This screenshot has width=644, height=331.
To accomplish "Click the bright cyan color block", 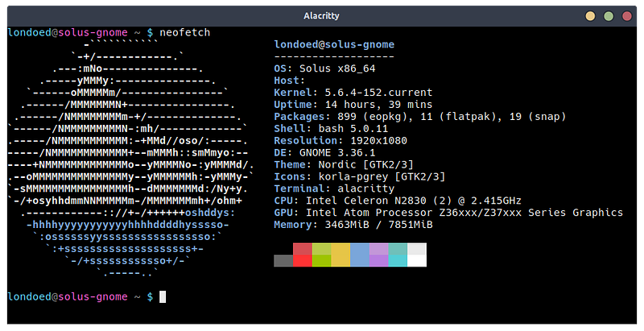I will tap(398, 261).
